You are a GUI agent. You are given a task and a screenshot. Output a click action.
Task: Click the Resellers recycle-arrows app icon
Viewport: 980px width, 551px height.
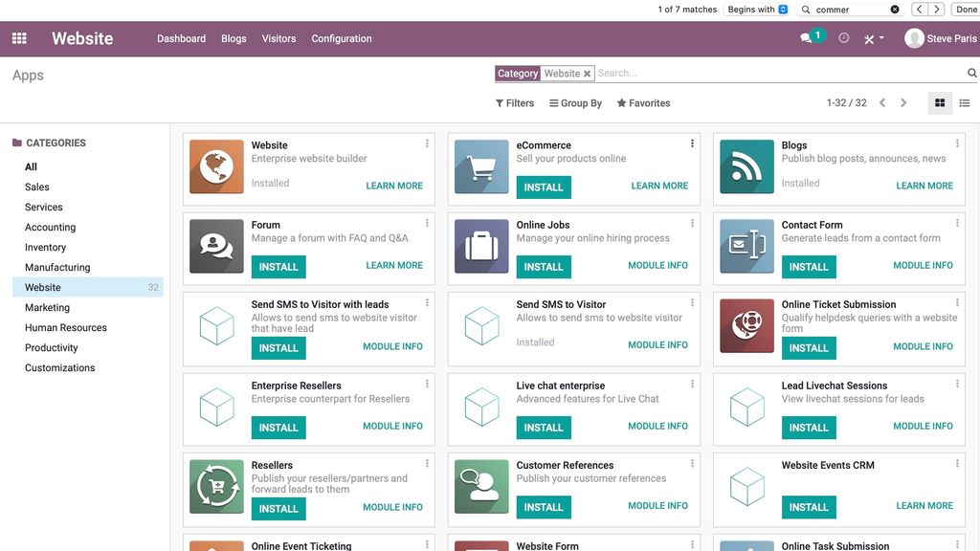pos(215,486)
